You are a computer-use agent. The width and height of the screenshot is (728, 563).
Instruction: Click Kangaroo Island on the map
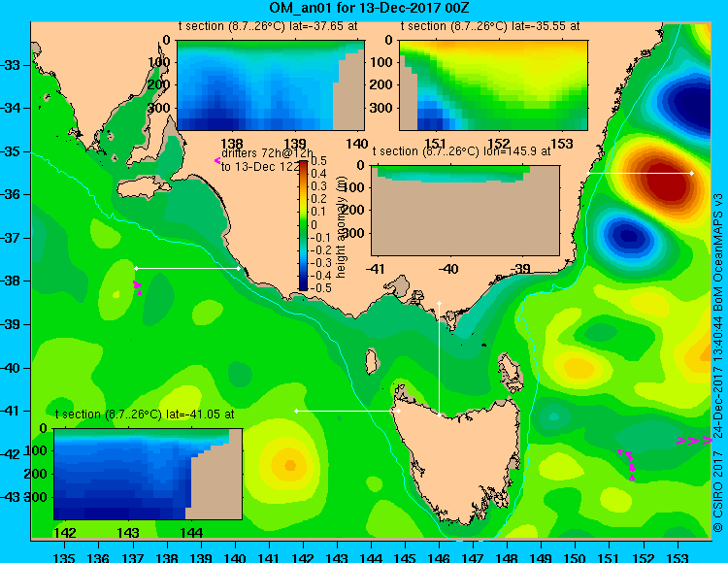click(x=144, y=188)
